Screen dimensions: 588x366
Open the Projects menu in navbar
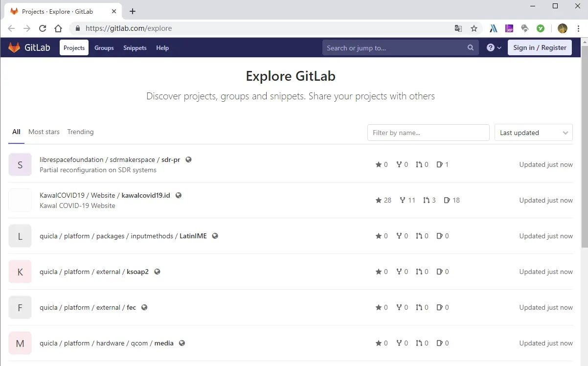point(74,47)
